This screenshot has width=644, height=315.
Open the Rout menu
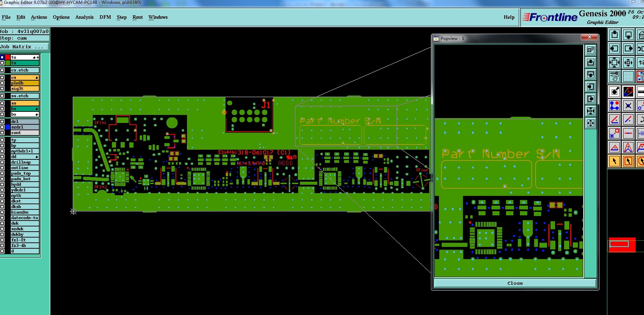coord(138,17)
